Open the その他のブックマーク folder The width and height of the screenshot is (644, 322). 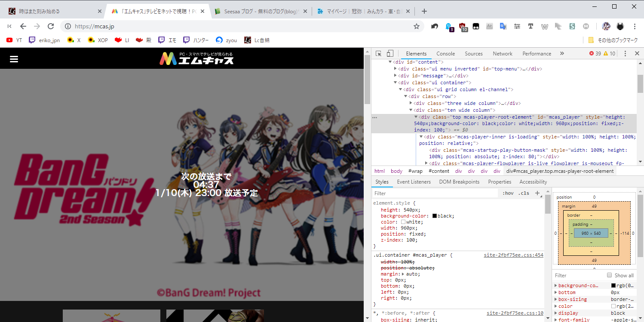point(613,40)
